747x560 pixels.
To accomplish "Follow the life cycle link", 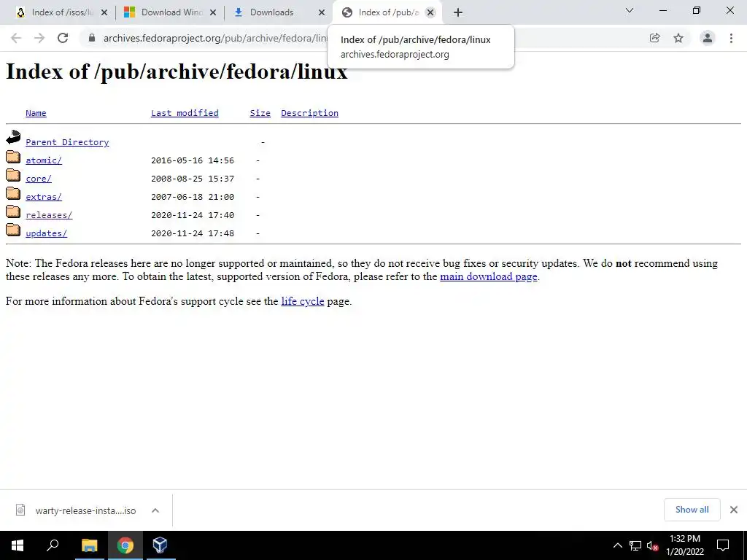I will click(x=303, y=301).
